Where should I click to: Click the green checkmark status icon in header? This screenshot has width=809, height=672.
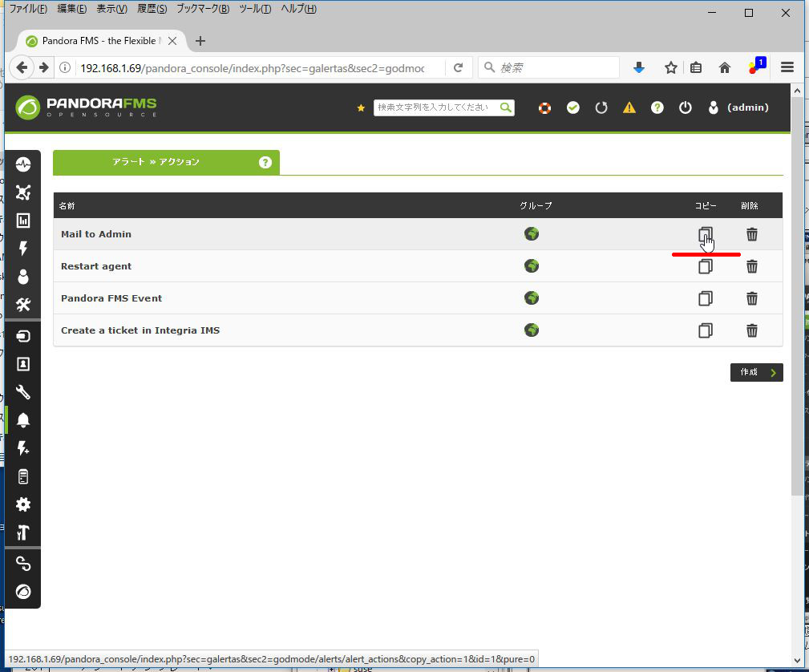pos(573,107)
